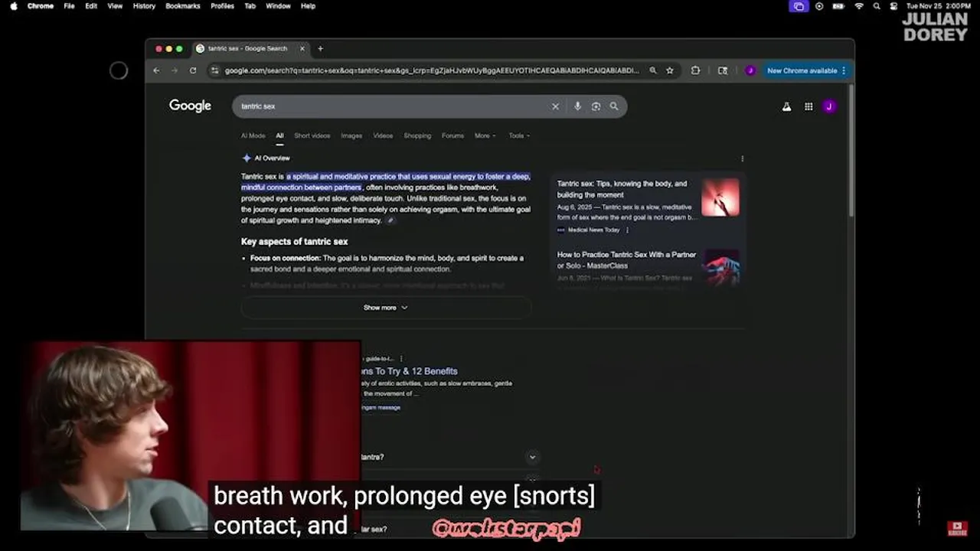Open the three-dot menu beside Medical News Today

click(627, 230)
